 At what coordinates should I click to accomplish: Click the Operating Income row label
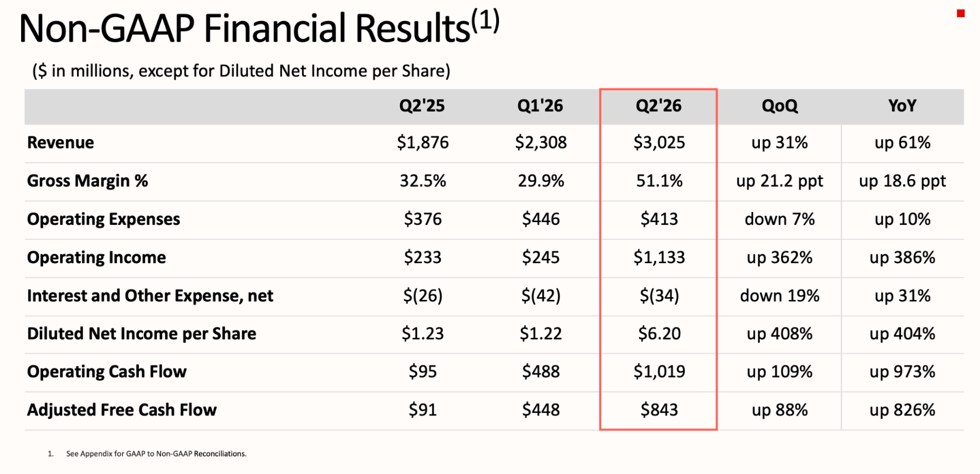tap(97, 257)
